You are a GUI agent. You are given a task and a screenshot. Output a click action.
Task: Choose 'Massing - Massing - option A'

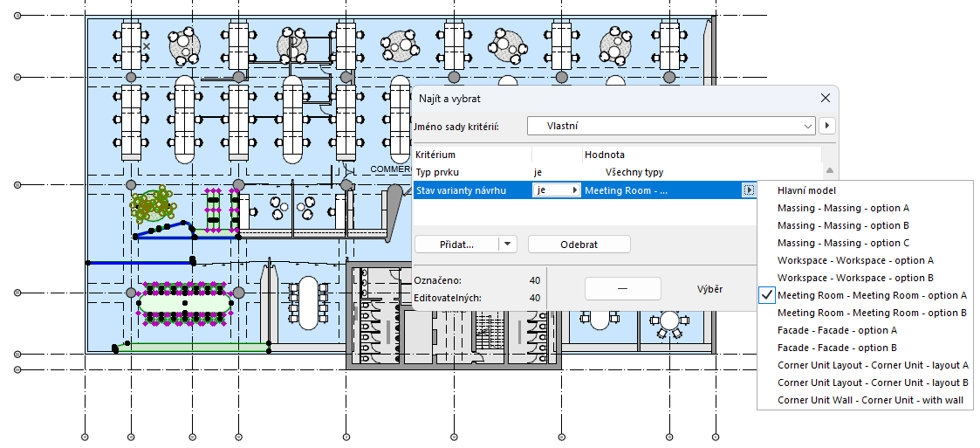[843, 209]
